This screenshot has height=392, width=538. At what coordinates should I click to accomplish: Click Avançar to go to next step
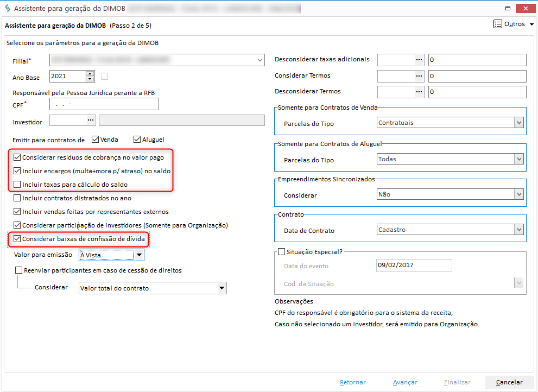[x=405, y=382]
